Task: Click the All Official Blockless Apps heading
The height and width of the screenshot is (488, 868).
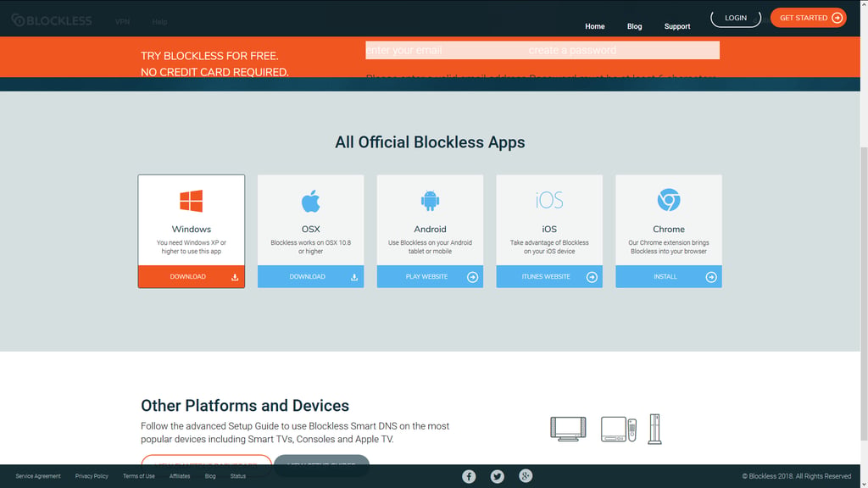Action: tap(430, 142)
